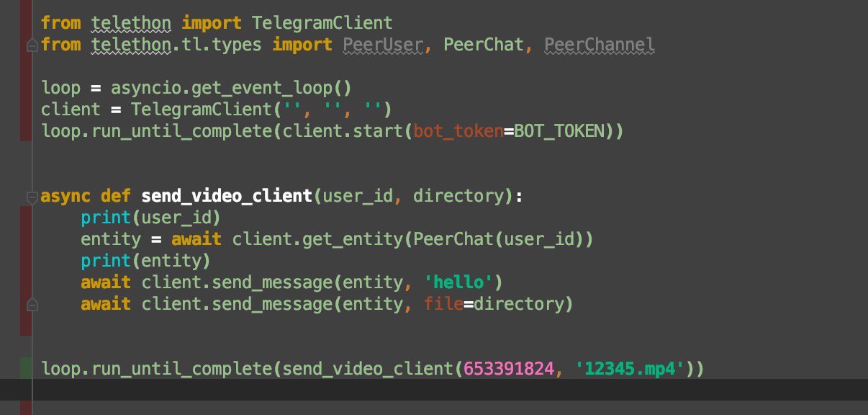Click client.start in run_until_complete line
868x415 pixels.
342,131
